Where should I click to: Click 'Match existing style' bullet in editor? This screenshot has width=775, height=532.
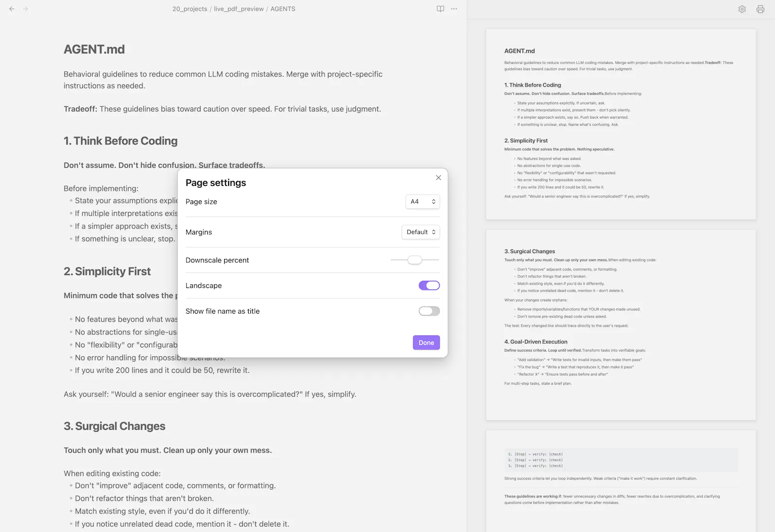click(x=162, y=511)
